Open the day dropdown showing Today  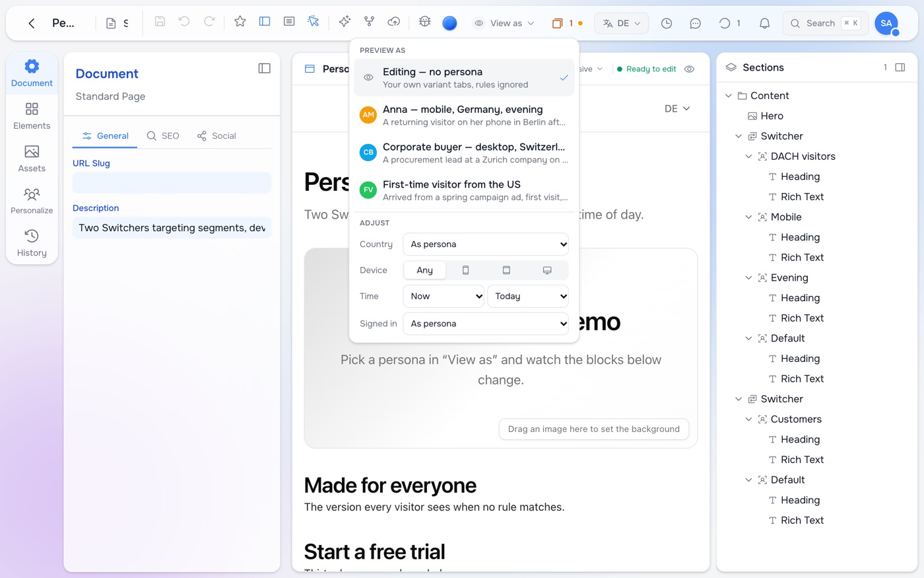tap(528, 297)
